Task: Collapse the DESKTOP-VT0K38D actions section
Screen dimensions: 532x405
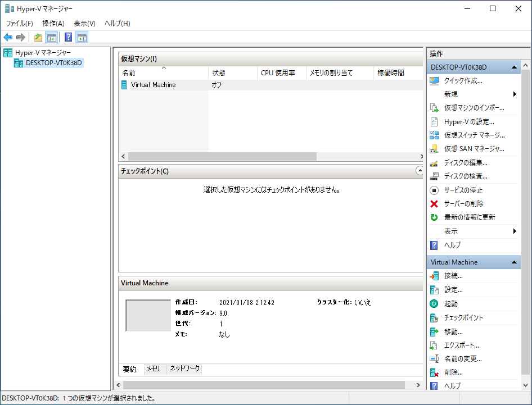Action: tap(514, 67)
